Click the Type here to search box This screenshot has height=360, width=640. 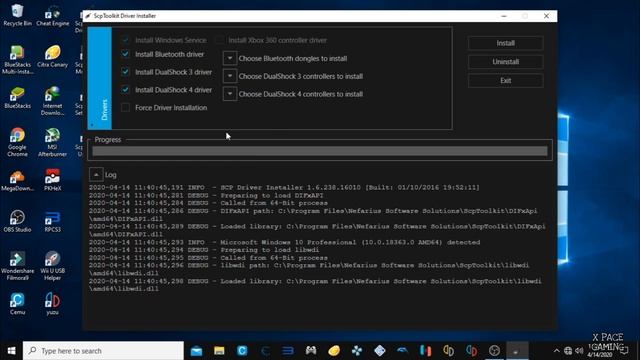coord(103,351)
